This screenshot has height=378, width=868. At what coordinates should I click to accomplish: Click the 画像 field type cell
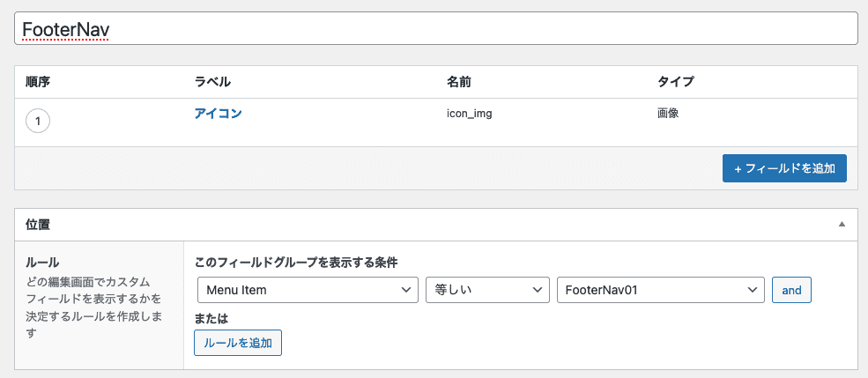(668, 114)
